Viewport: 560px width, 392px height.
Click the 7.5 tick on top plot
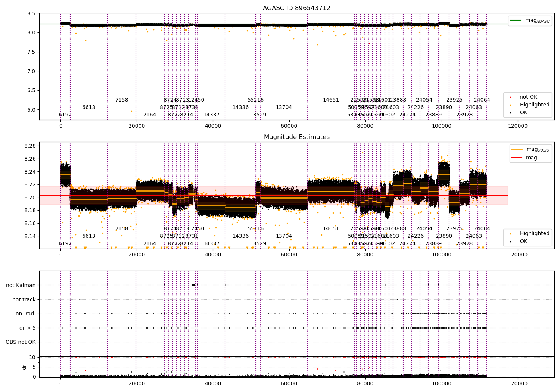point(32,52)
